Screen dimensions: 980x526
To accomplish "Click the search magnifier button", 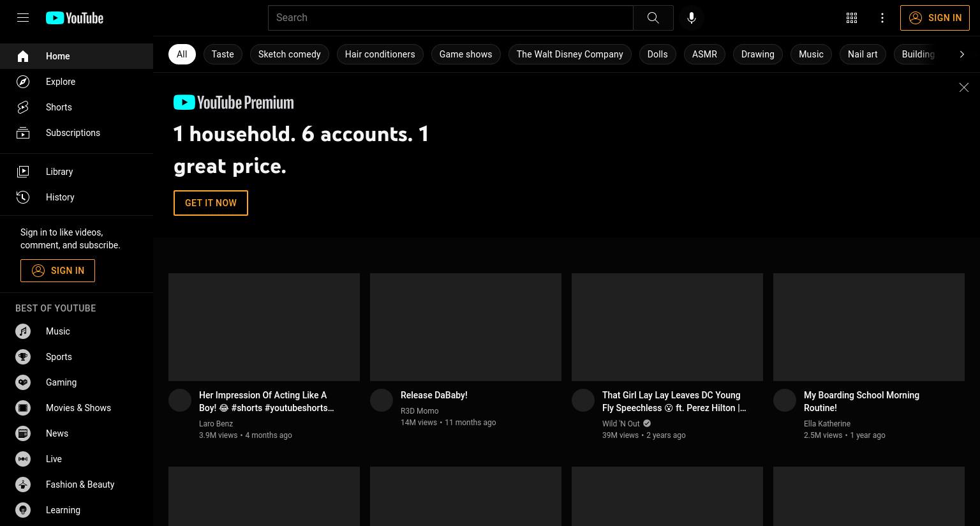I will point(653,18).
